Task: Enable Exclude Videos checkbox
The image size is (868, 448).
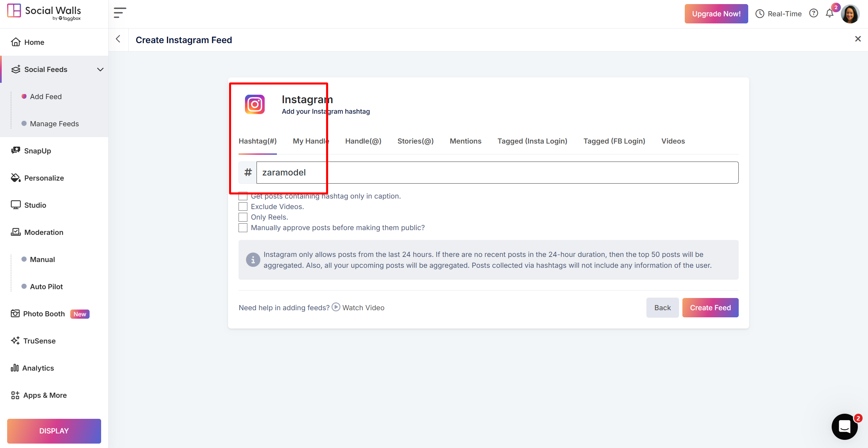Action: pyautogui.click(x=243, y=207)
